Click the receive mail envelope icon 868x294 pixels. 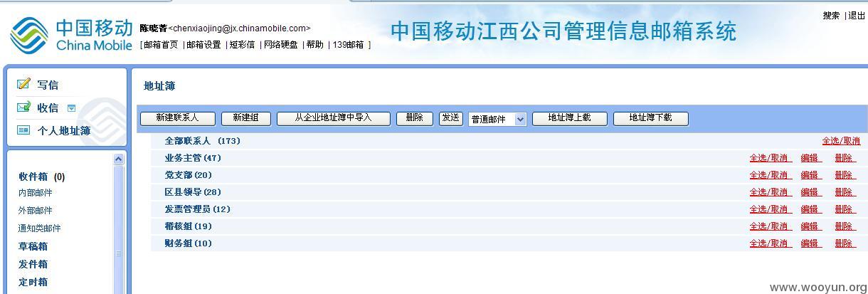tap(24, 107)
